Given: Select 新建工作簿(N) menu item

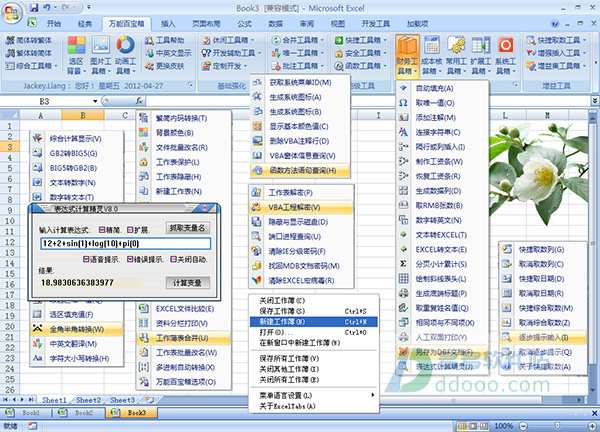Looking at the screenshot, I should click(x=313, y=321).
